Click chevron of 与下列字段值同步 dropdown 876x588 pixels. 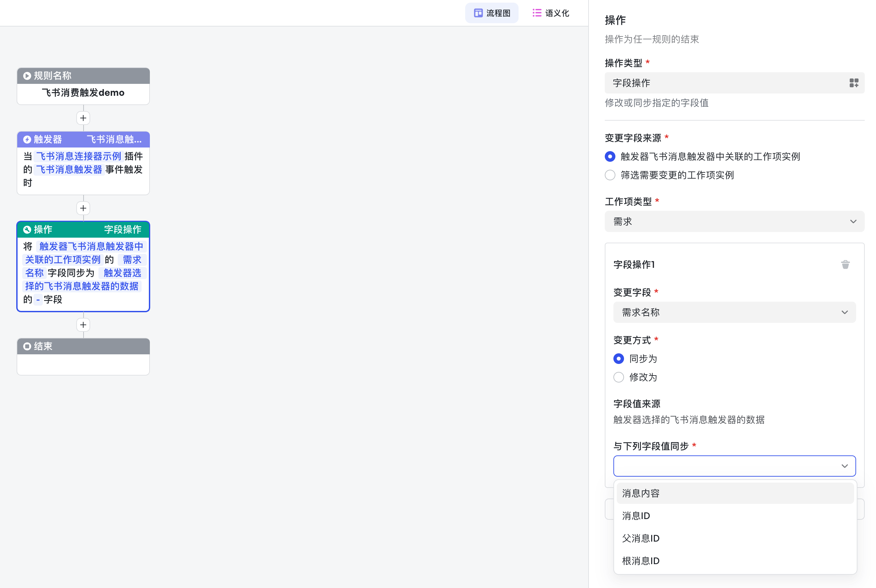click(x=845, y=466)
